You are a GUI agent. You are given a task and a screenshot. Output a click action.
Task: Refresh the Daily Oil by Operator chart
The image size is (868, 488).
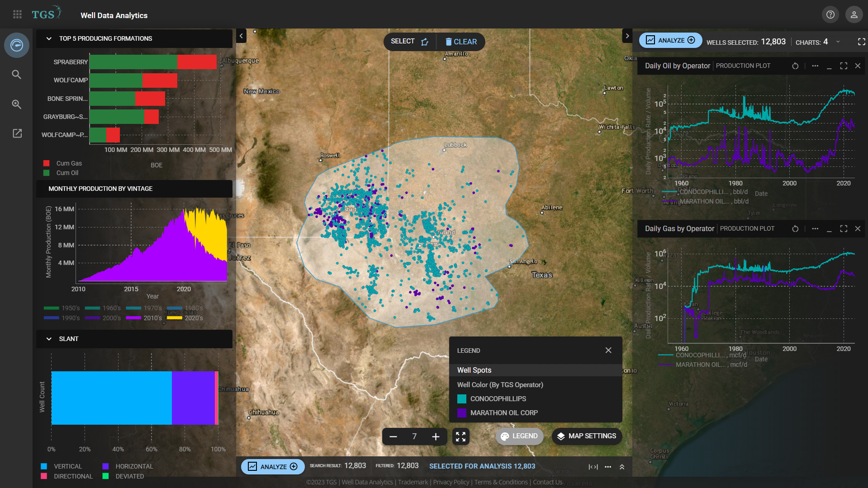point(795,66)
